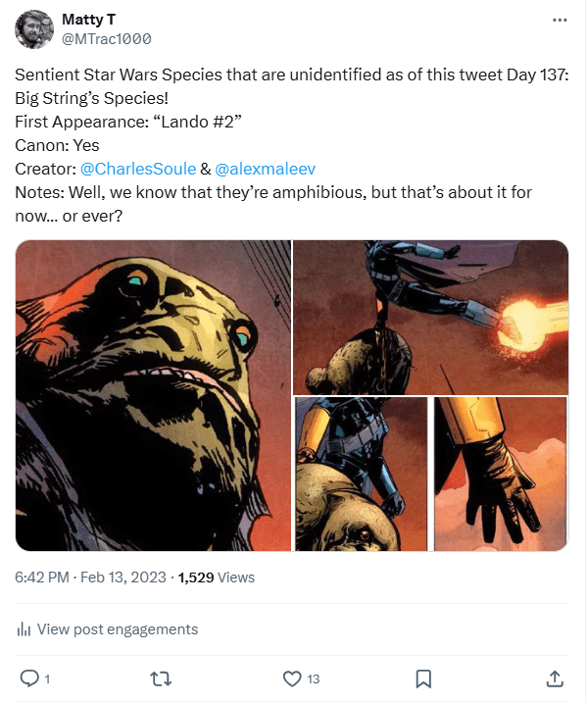
Task: Click the reply speech bubble icon
Action: (x=29, y=678)
